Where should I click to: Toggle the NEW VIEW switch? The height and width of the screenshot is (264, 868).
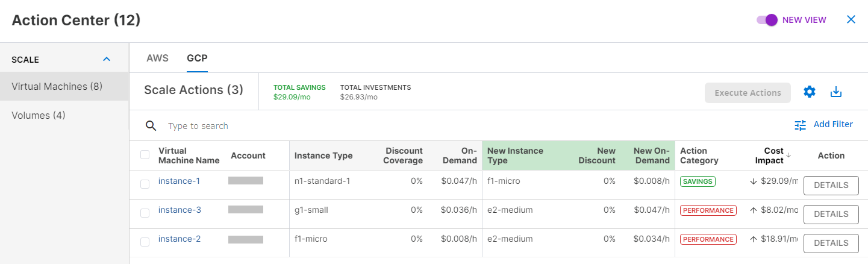coord(767,20)
